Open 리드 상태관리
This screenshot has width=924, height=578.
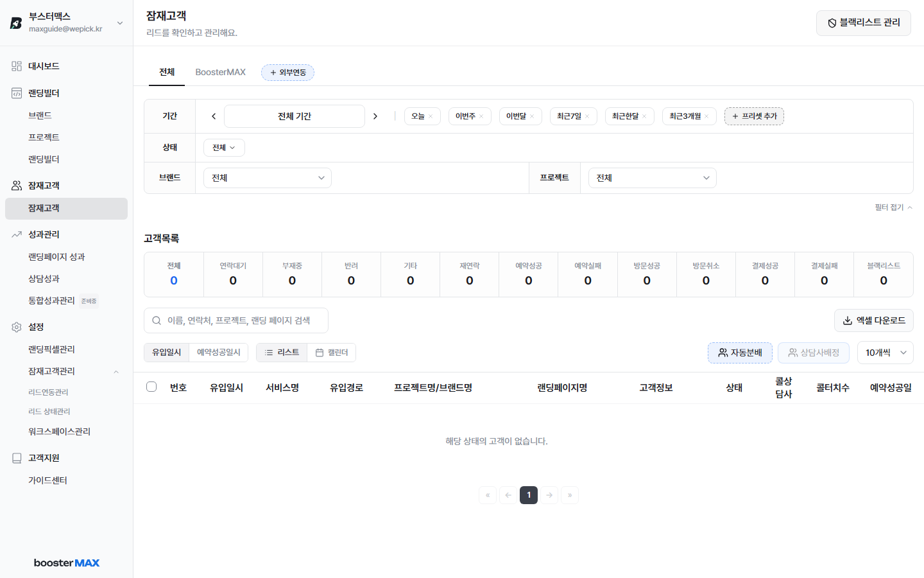[x=49, y=412]
